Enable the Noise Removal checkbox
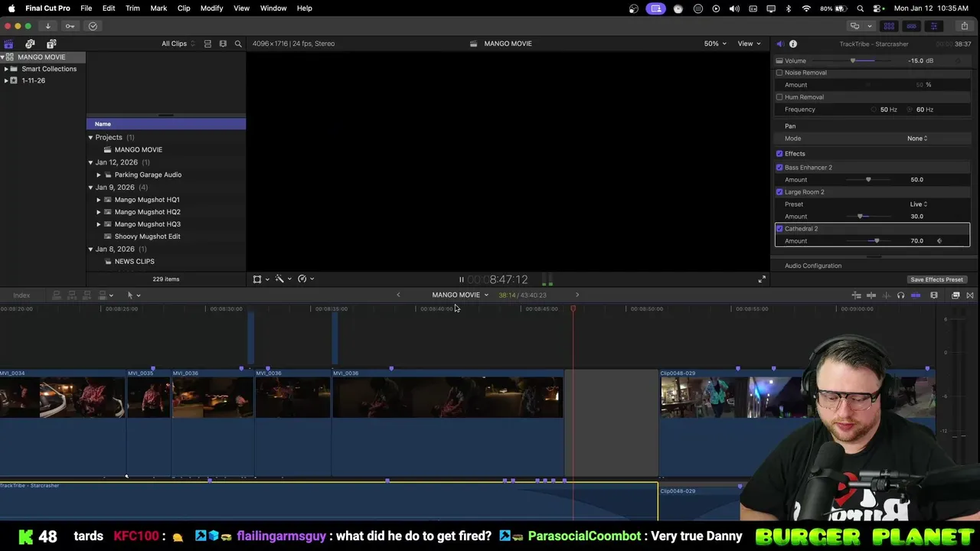Screen dimensions: 980x551 (x=779, y=73)
